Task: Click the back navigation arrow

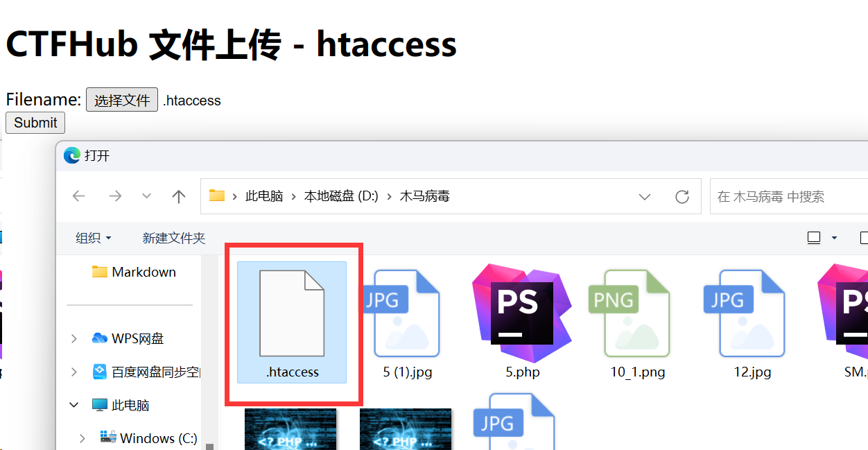Action: 78,196
